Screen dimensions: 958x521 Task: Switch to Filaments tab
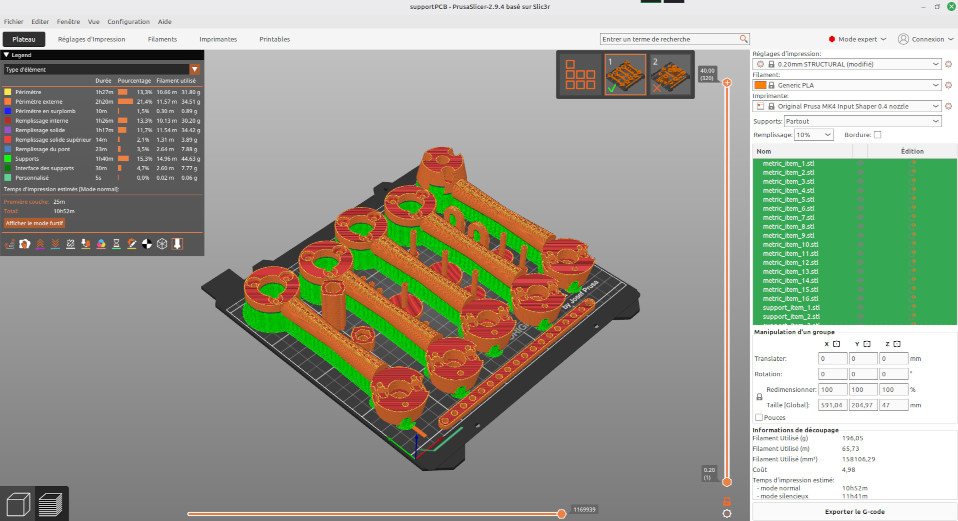(x=163, y=39)
